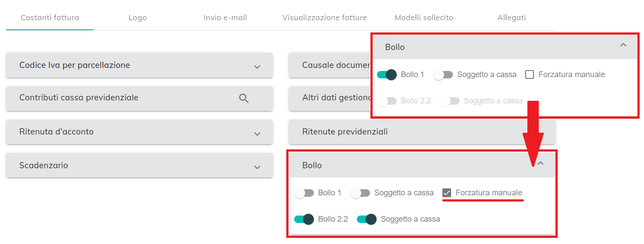The height and width of the screenshot is (244, 644).
Task: Open the Invio e-mail tab
Action: (x=225, y=18)
